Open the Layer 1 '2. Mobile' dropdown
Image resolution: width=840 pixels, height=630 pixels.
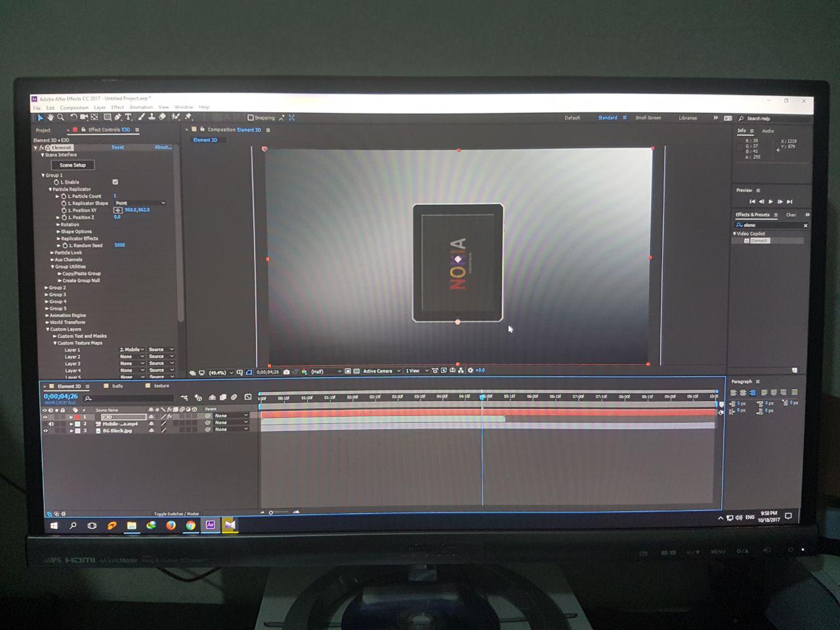click(x=132, y=350)
